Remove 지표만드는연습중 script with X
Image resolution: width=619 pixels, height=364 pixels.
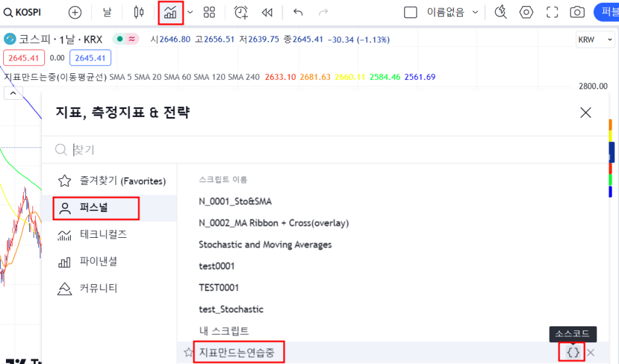coord(591,353)
